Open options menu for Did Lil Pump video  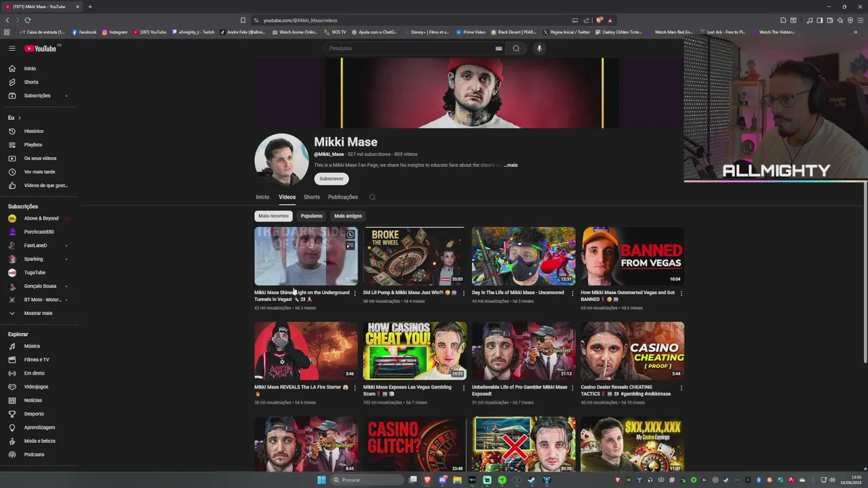click(x=464, y=293)
